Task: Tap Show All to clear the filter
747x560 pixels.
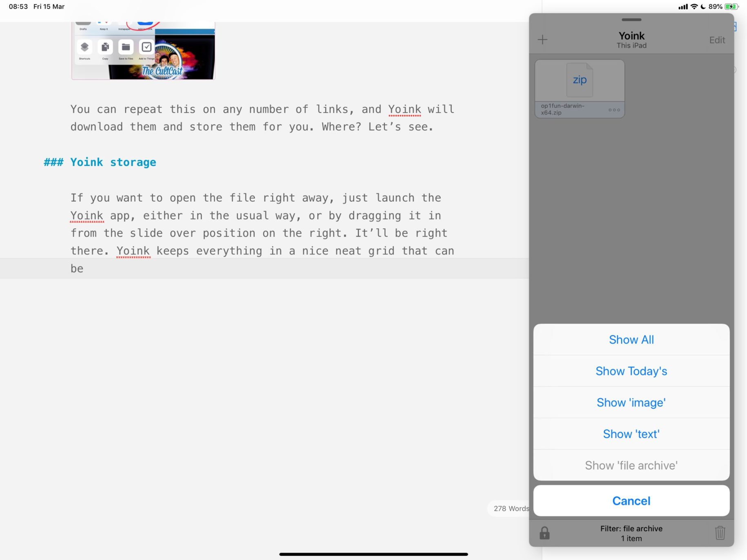Action: pyautogui.click(x=631, y=339)
